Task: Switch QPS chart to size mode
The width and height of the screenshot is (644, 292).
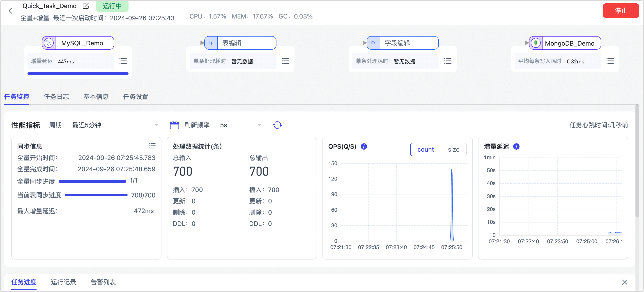Action: pyautogui.click(x=454, y=149)
